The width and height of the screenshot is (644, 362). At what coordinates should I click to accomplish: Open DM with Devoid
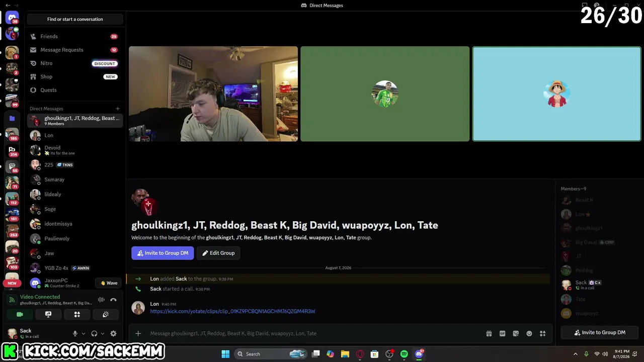click(75, 150)
